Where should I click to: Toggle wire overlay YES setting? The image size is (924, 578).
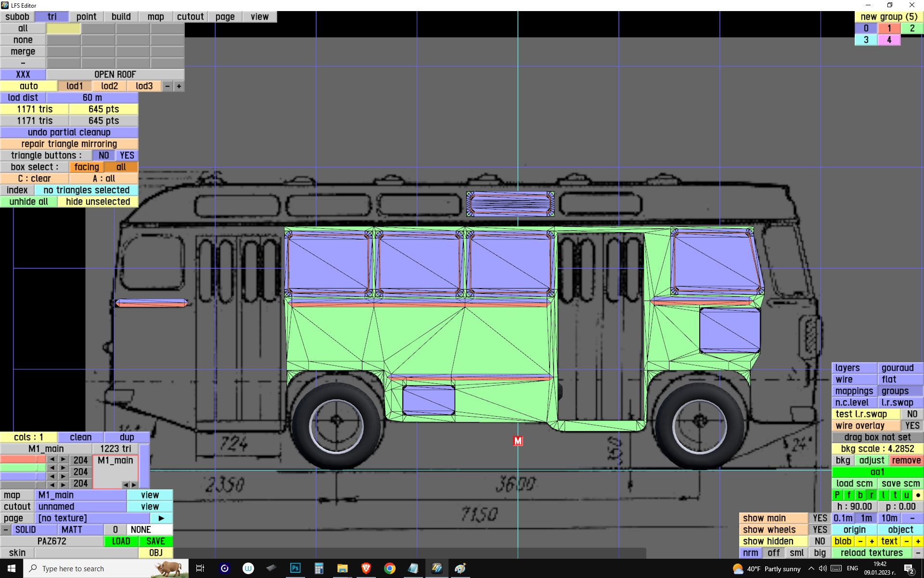tap(911, 426)
